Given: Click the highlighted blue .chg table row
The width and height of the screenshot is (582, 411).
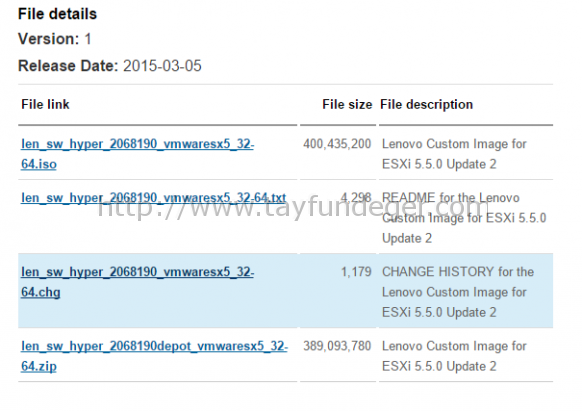Looking at the screenshot, I should pos(285,291).
